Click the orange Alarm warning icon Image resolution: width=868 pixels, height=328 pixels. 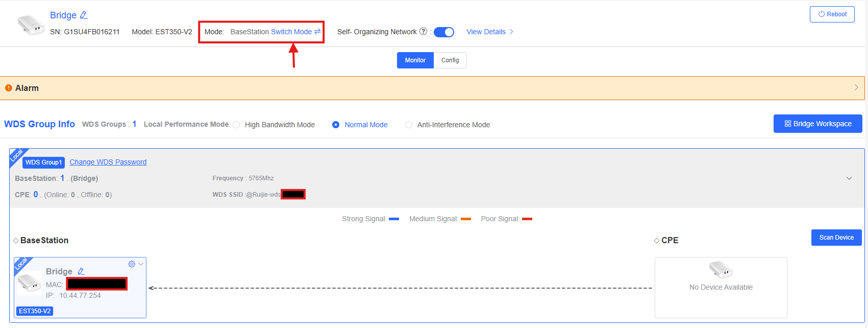(8, 88)
